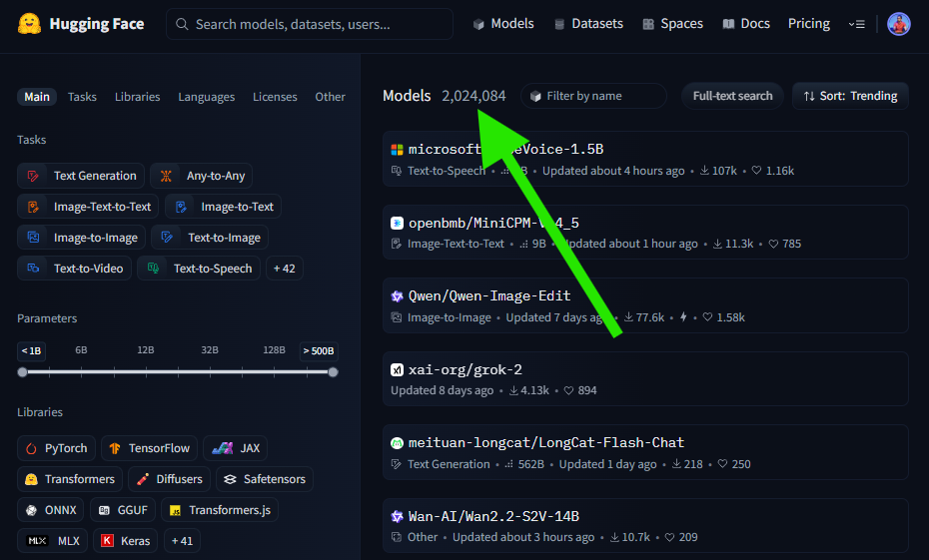Click the Text-to-Image task icon
Screen dimensions: 929x560
pos(167,238)
